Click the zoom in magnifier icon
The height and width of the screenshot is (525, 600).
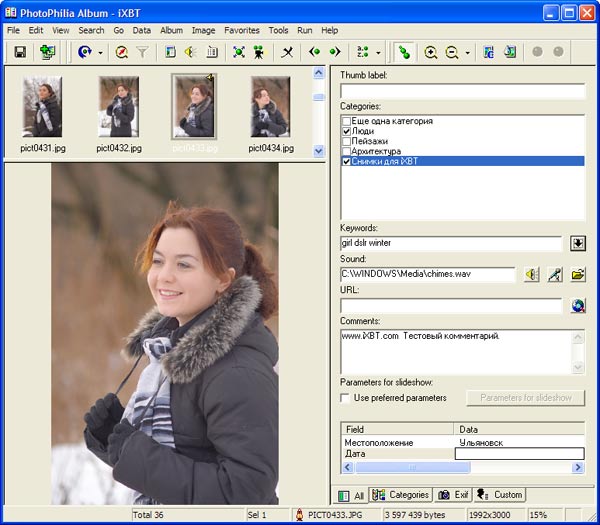tap(431, 52)
